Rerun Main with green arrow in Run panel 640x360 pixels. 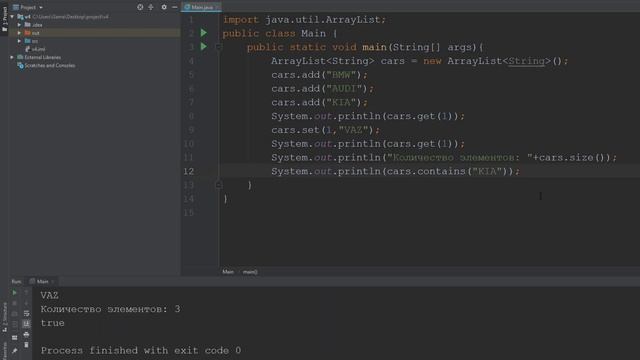pyautogui.click(x=15, y=293)
